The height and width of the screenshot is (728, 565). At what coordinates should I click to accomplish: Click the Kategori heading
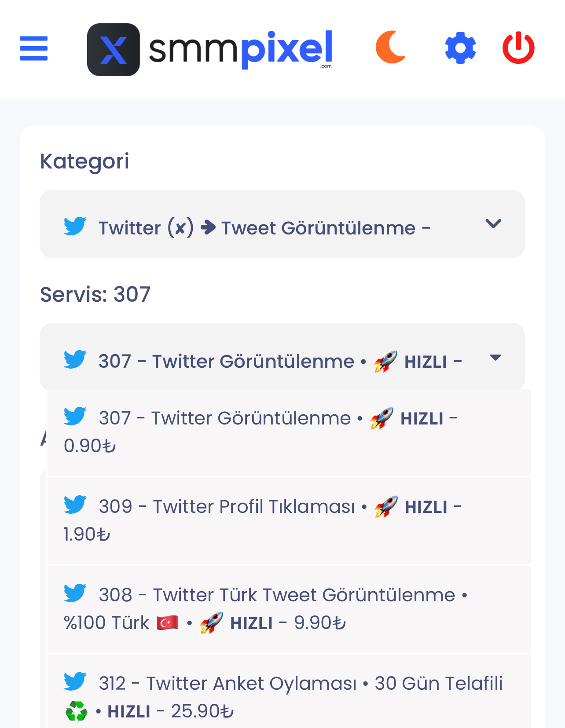84,161
